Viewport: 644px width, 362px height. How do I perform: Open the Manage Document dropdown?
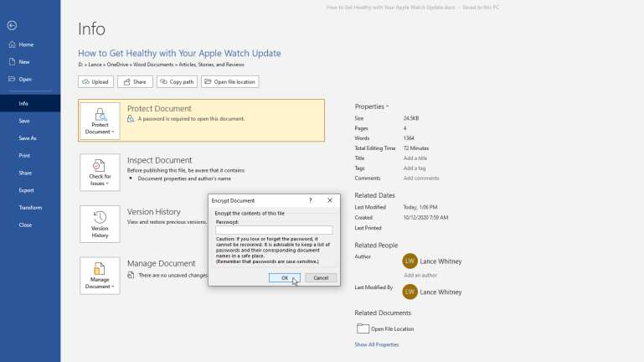[x=100, y=276]
